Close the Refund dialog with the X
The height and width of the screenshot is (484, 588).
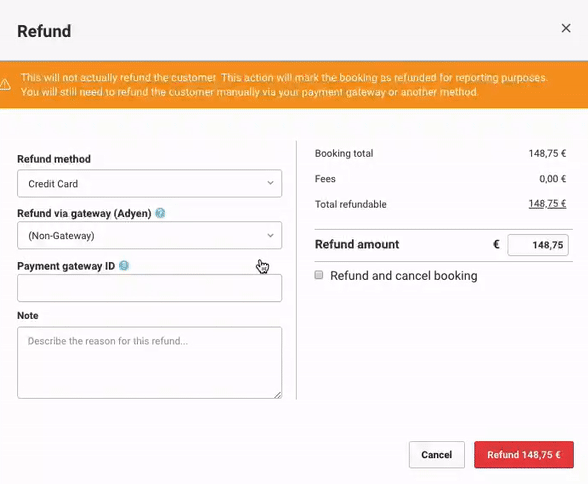pos(566,28)
